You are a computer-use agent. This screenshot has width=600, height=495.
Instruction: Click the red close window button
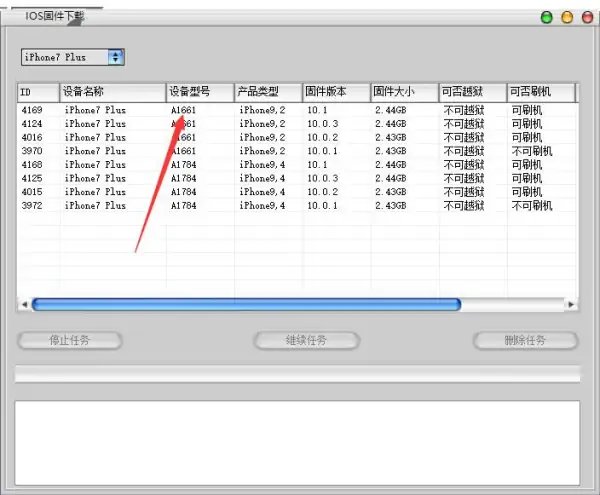point(587,17)
